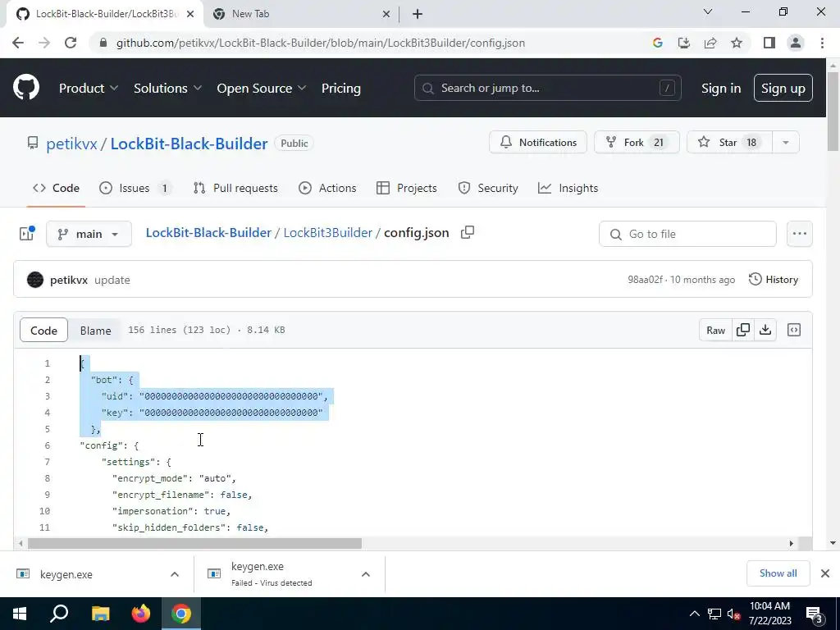The width and height of the screenshot is (840, 630).
Task: Click the horizontal code scrollbar thumb
Action: pos(194,543)
